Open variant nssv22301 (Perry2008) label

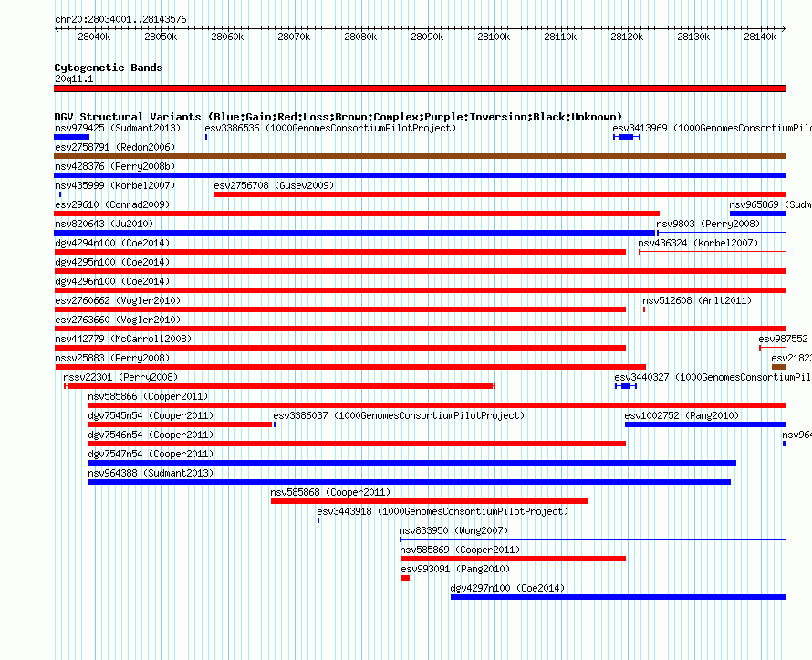[x=120, y=377]
